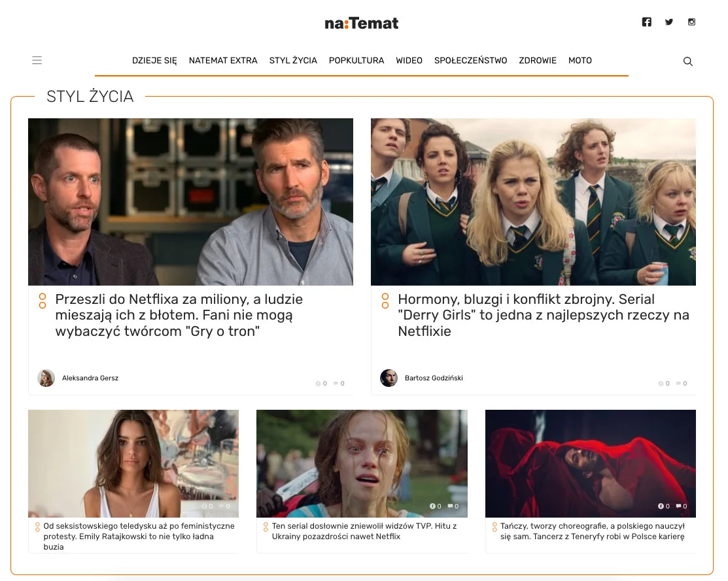Image resolution: width=728 pixels, height=581 pixels.
Task: Open STYL ŻYCIA section heading
Action: (90, 97)
